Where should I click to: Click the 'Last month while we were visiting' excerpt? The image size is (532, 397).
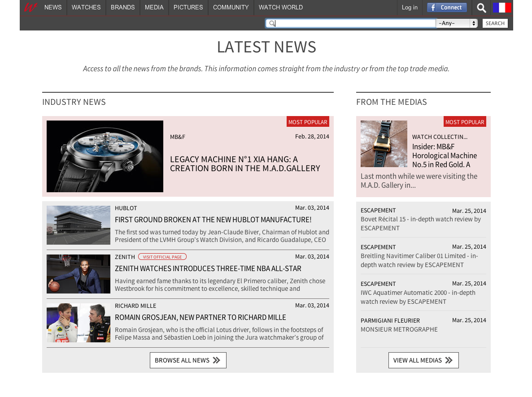[x=419, y=181]
